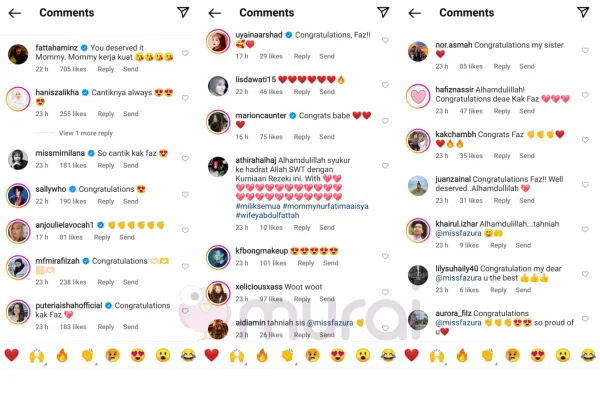Reply to sallywho's Congratulations comment
Viewport: 600px width, 400px height.
tap(106, 201)
